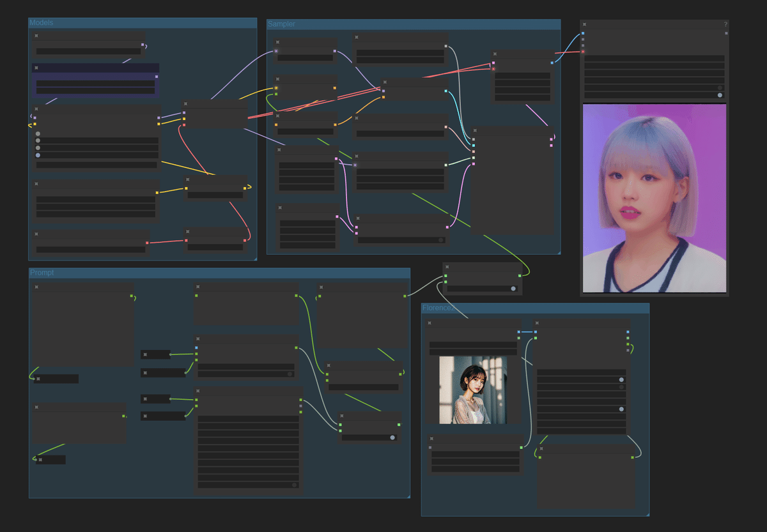767x532 pixels.
Task: Collapse the Florence2 node holding the input photo
Action: pyautogui.click(x=430, y=323)
